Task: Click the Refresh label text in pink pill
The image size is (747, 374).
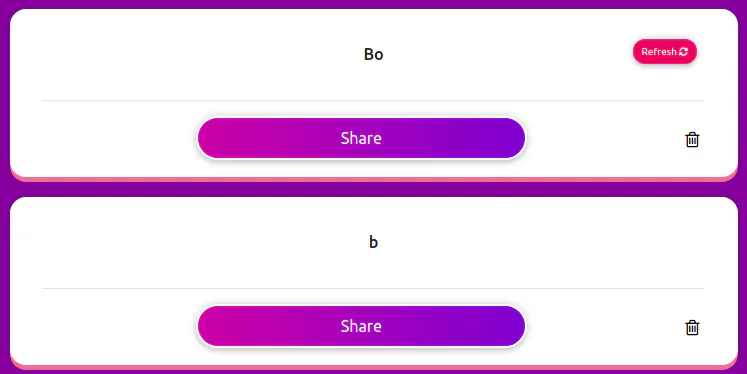Action: pyautogui.click(x=659, y=51)
